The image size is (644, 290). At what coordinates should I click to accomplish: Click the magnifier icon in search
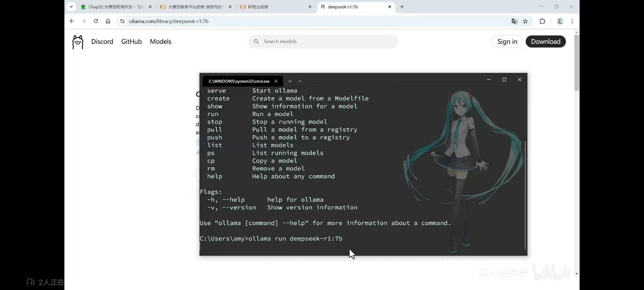(256, 41)
